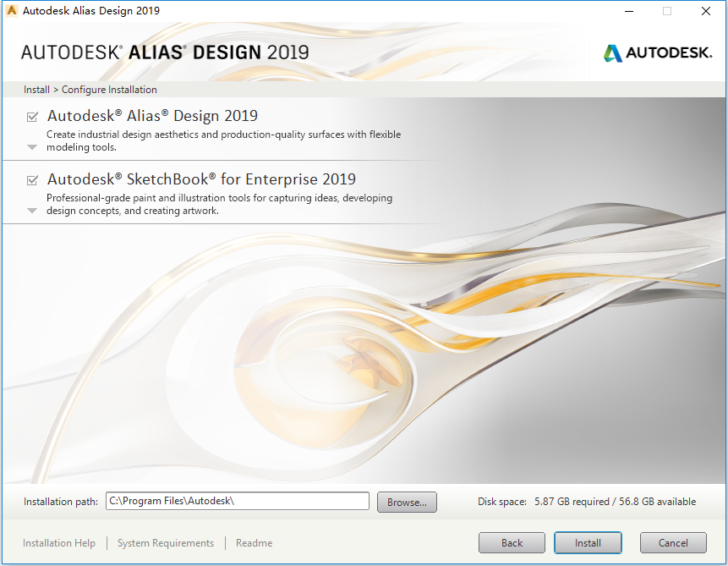The image size is (728, 566).
Task: Click the Installation path text field
Action: click(238, 501)
